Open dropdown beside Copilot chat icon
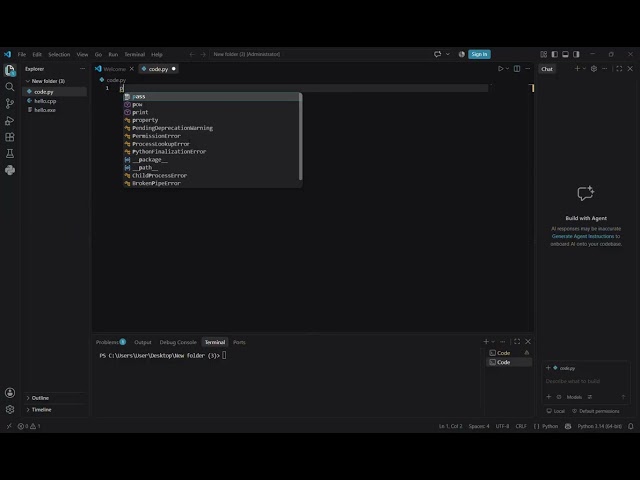Viewport: 640px width, 480px height. (x=448, y=54)
